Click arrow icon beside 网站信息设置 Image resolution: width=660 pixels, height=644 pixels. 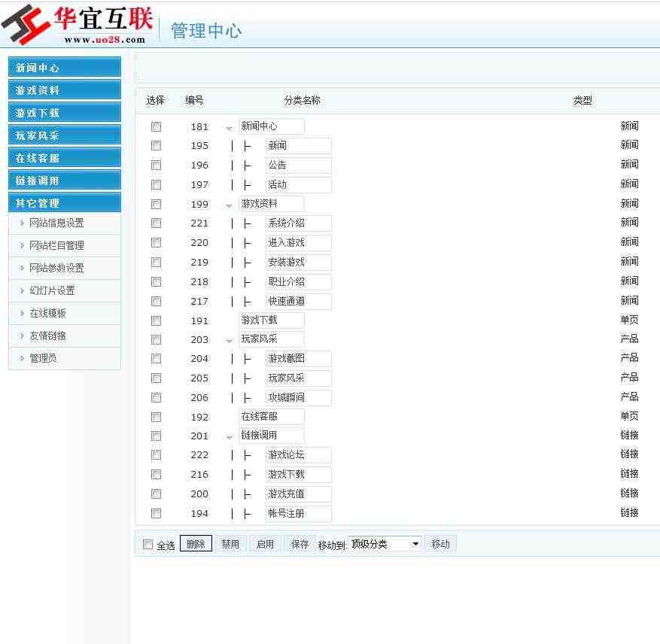point(23,223)
